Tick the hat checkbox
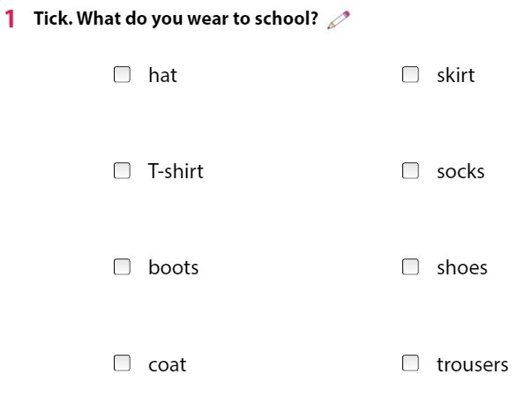 click(122, 74)
